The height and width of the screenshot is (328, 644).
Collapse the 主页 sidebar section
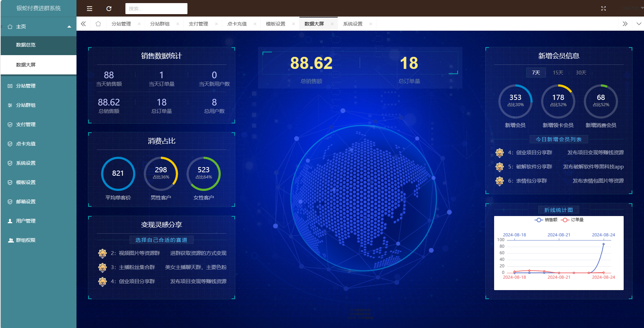(69, 27)
